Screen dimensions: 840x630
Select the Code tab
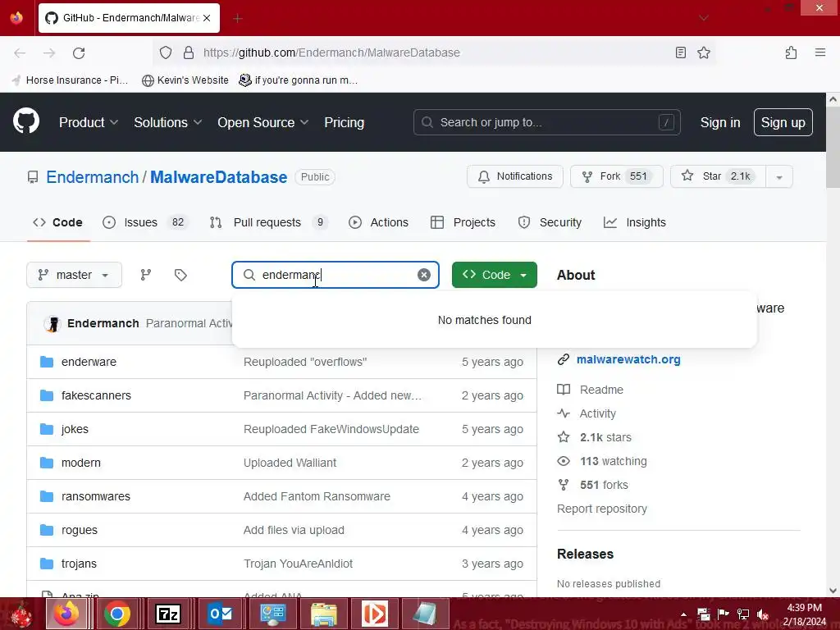tap(58, 222)
